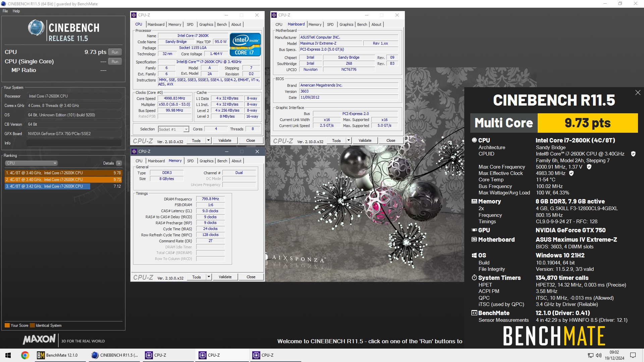Click the Core Speed 4998.83 MHz value
The width and height of the screenshot is (644, 362).
coord(174,99)
